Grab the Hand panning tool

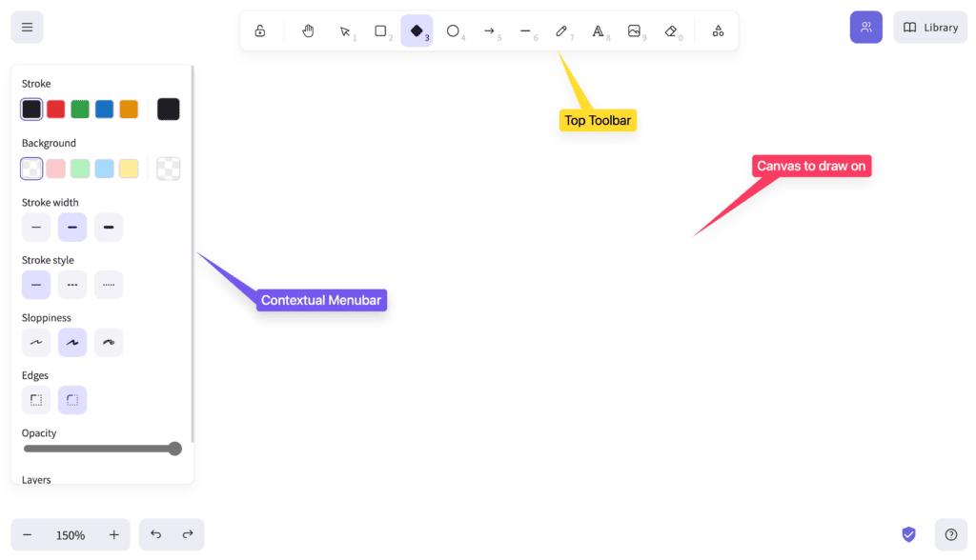coord(307,30)
